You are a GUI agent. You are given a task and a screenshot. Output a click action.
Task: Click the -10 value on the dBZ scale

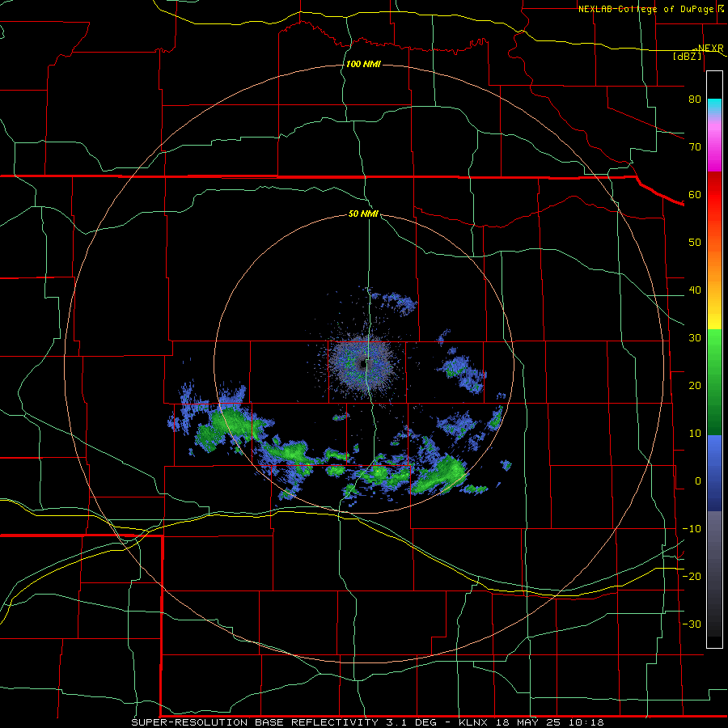coord(692,529)
